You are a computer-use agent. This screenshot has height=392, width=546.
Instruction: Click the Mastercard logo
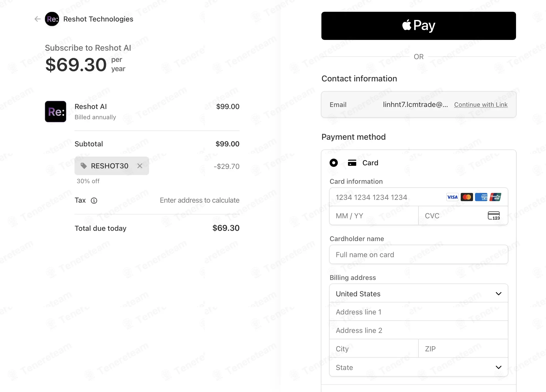(467, 197)
